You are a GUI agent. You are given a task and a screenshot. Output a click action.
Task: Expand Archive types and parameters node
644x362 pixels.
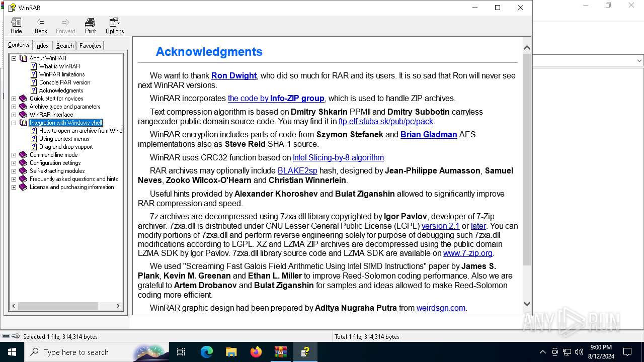click(x=14, y=107)
